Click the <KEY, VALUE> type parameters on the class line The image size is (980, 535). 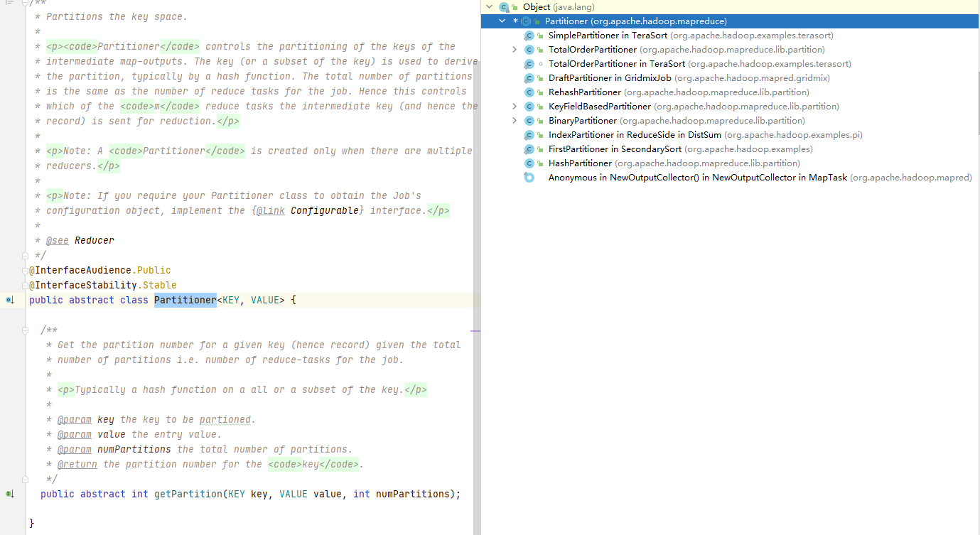click(x=251, y=301)
